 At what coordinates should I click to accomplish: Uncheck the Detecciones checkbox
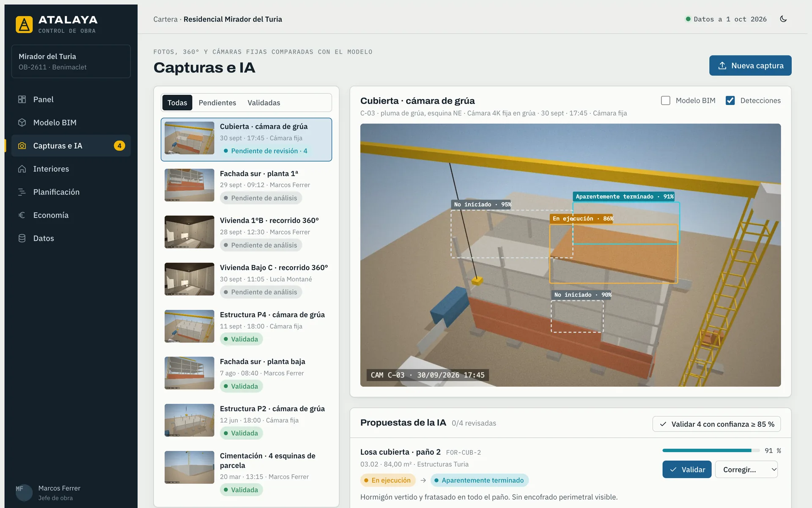click(730, 101)
